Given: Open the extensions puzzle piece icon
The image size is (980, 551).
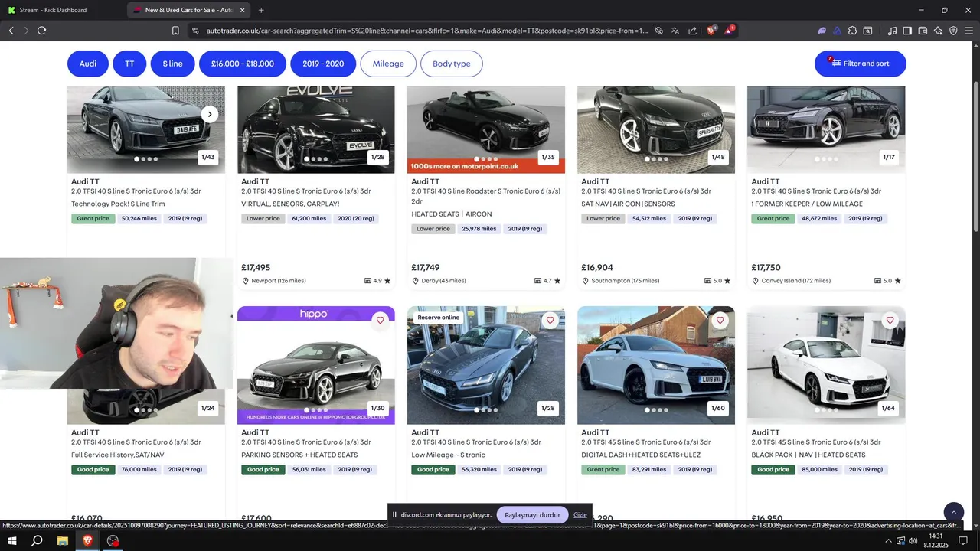Looking at the screenshot, I should (x=852, y=31).
